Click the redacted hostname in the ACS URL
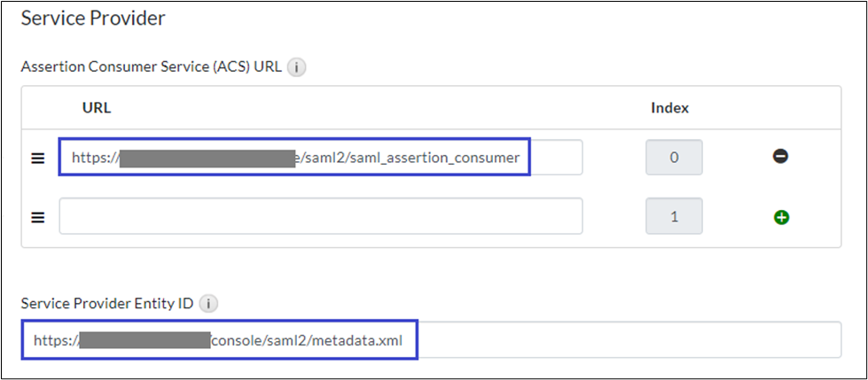Viewport: 868px width, 380px height. pyautogui.click(x=207, y=158)
